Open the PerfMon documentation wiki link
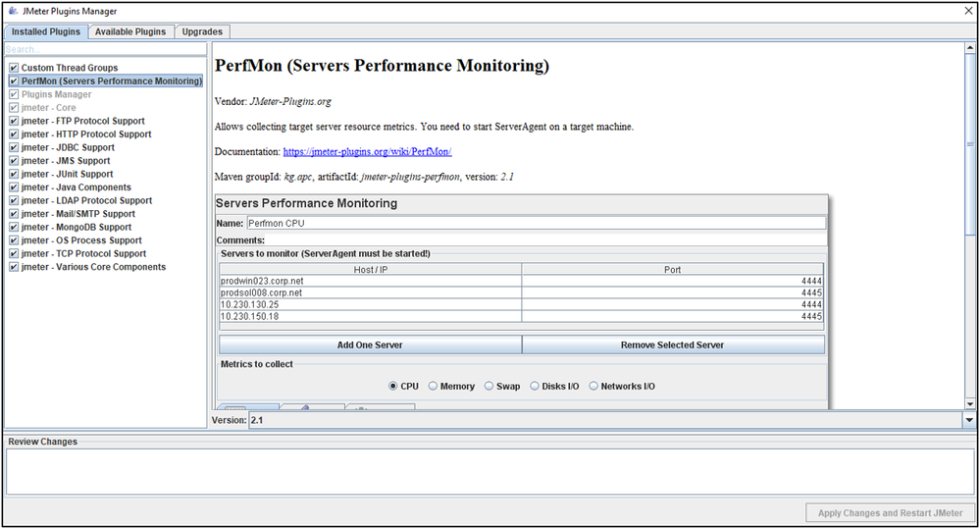The image size is (980, 529). (367, 151)
